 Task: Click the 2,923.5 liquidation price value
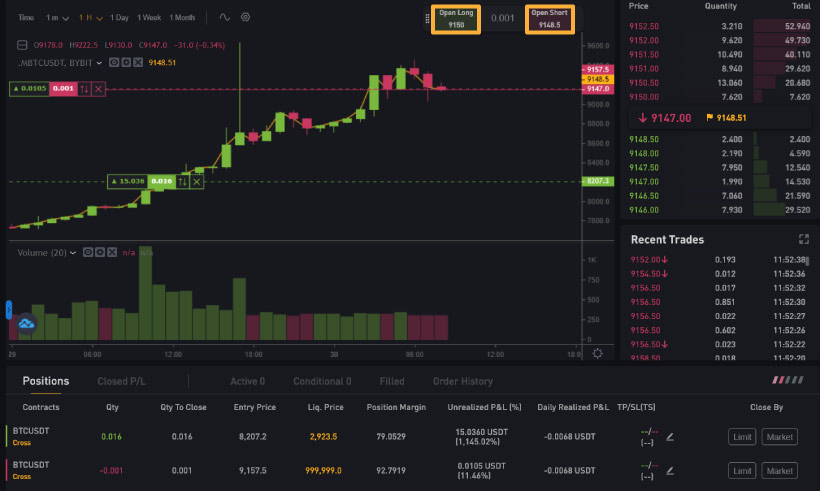point(323,436)
